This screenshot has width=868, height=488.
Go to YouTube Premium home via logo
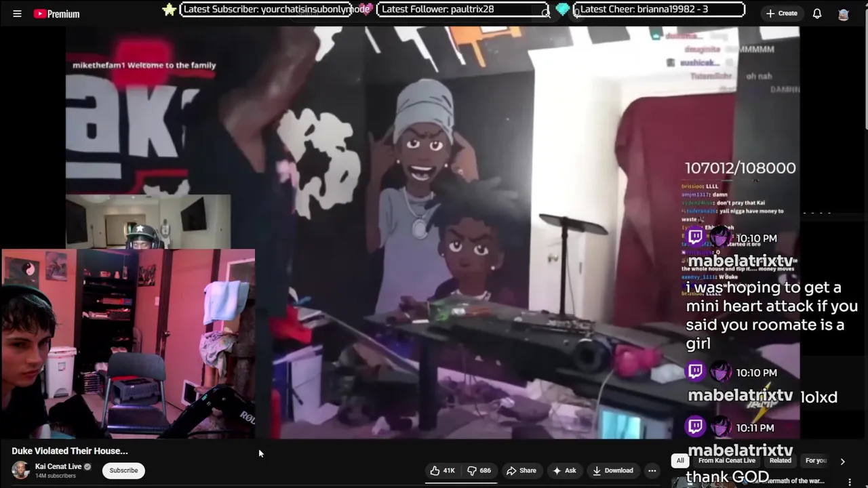pos(57,14)
